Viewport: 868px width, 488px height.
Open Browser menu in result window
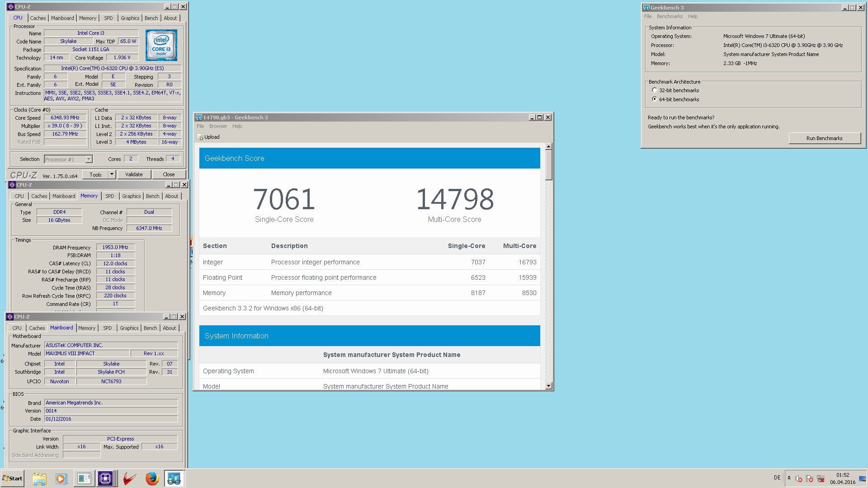point(218,127)
